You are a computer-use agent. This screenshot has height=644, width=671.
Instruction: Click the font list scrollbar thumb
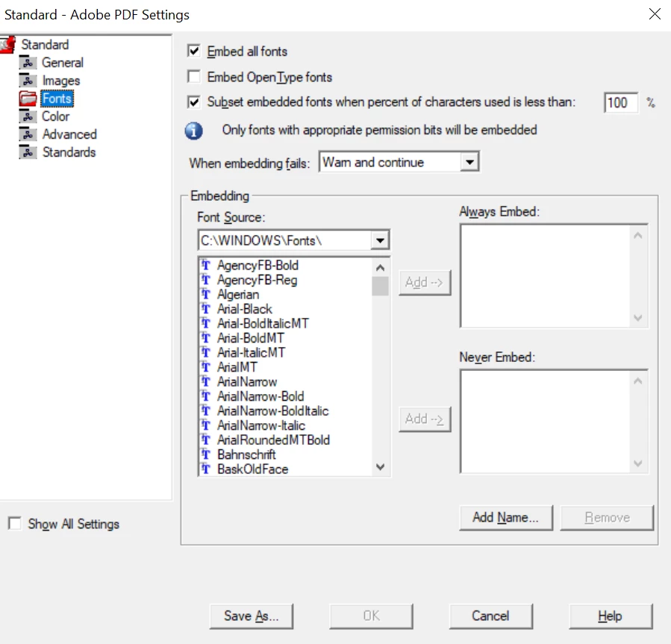click(x=380, y=286)
